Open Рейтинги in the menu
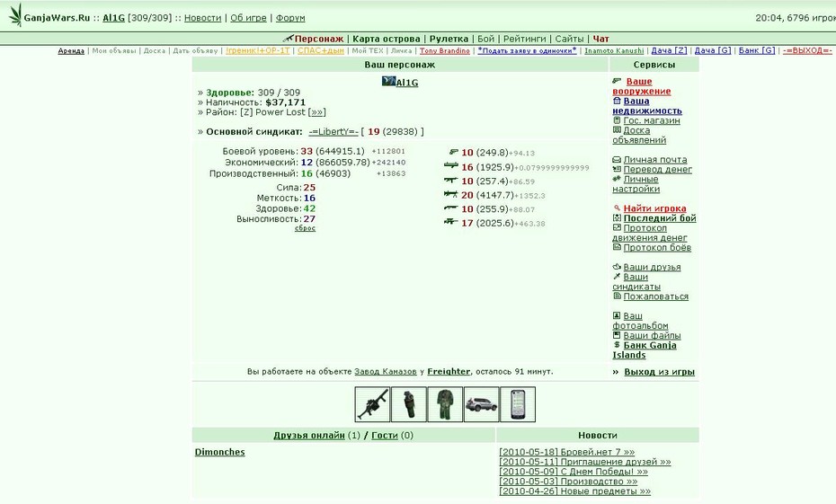Image resolution: width=836 pixels, height=504 pixels. pyautogui.click(x=525, y=39)
